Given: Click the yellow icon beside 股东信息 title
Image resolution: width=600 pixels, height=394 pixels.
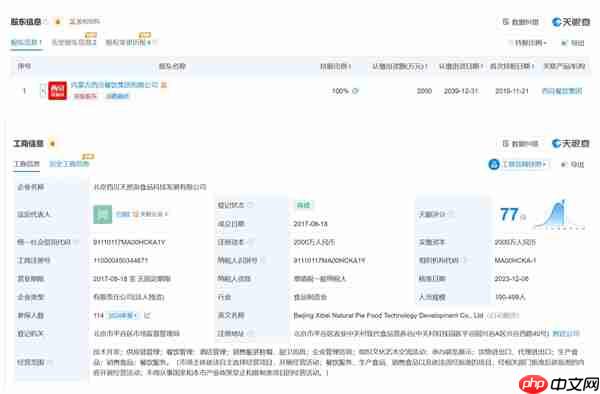Looking at the screenshot, I should (58, 22).
